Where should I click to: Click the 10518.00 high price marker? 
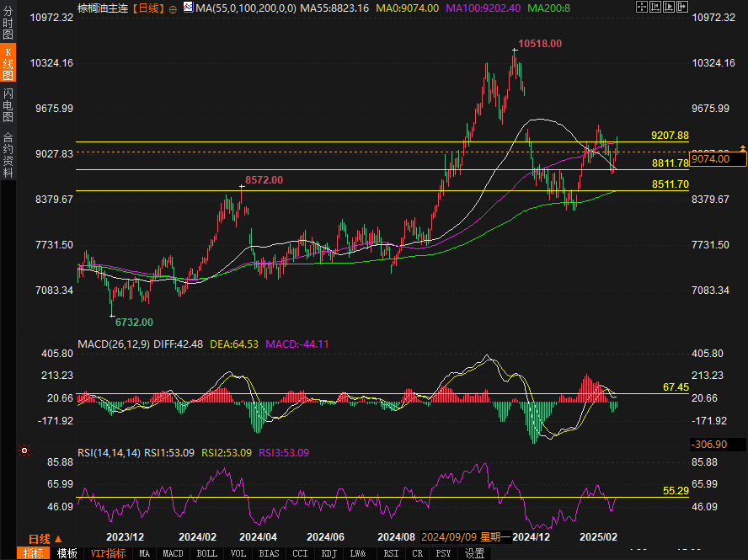540,43
